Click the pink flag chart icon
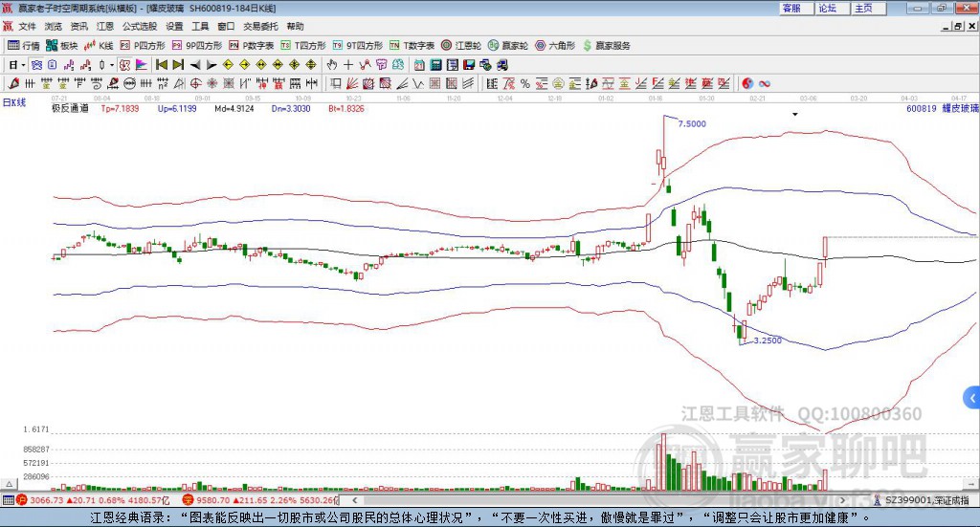Viewport: 980px width, 527px height. click(142, 65)
